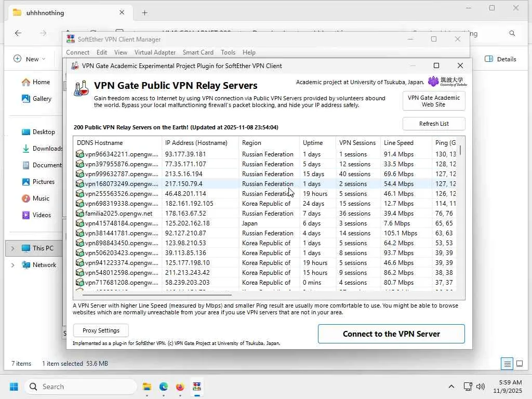This screenshot has height=399, width=532.
Task: Click server icon for vpn698319338 row
Action: 79,203
